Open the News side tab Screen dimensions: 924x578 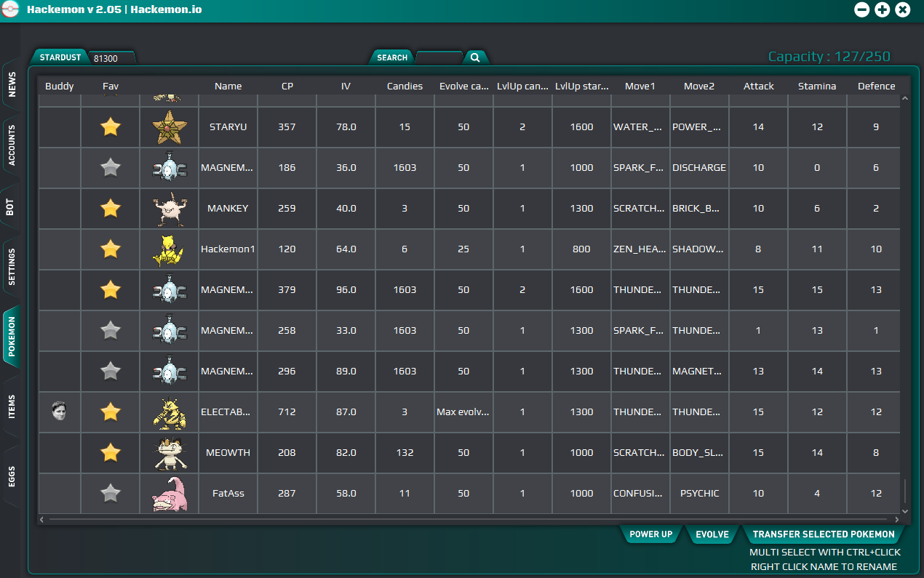coord(12,84)
